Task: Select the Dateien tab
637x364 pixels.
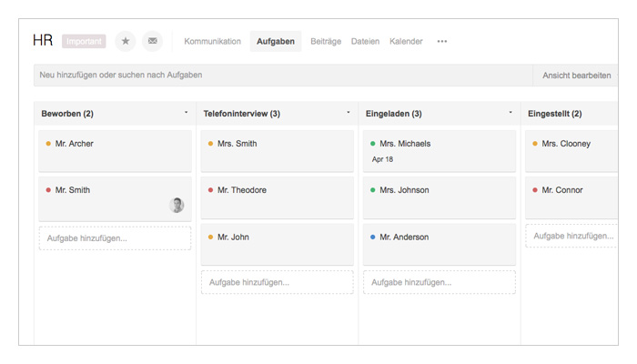Action: (x=365, y=41)
